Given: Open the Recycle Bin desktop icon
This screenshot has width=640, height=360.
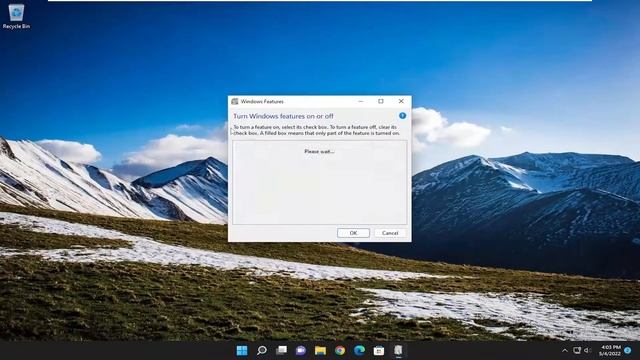Looking at the screenshot, I should click(x=16, y=16).
